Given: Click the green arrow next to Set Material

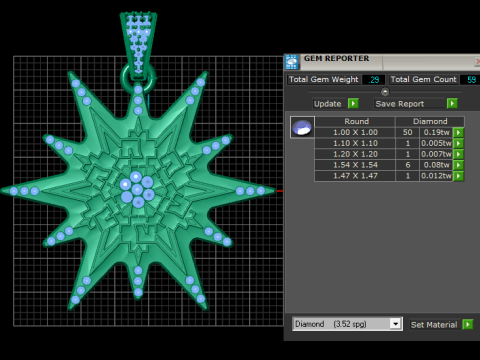Looking at the screenshot, I should [x=468, y=324].
